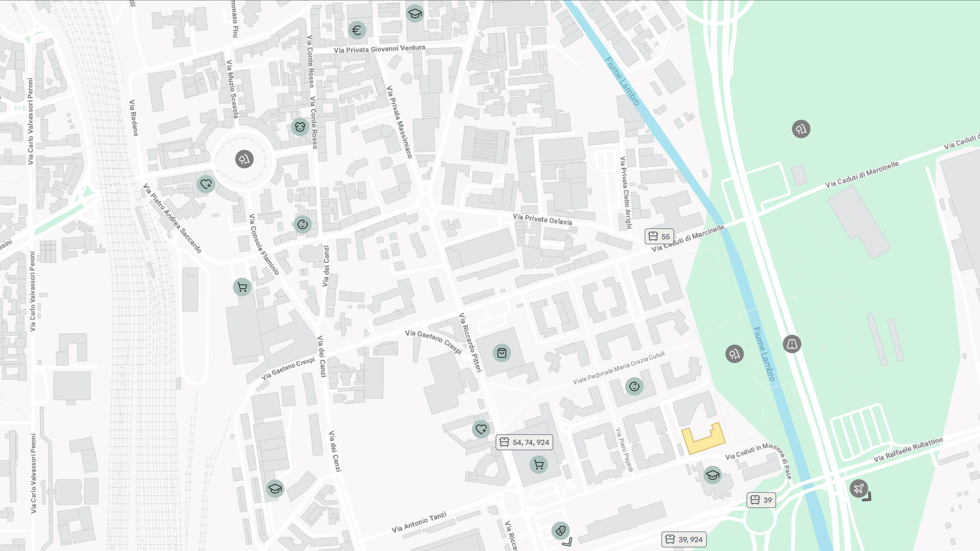Click the baby-face childcare marker near Via Console Flaminio

[x=302, y=224]
